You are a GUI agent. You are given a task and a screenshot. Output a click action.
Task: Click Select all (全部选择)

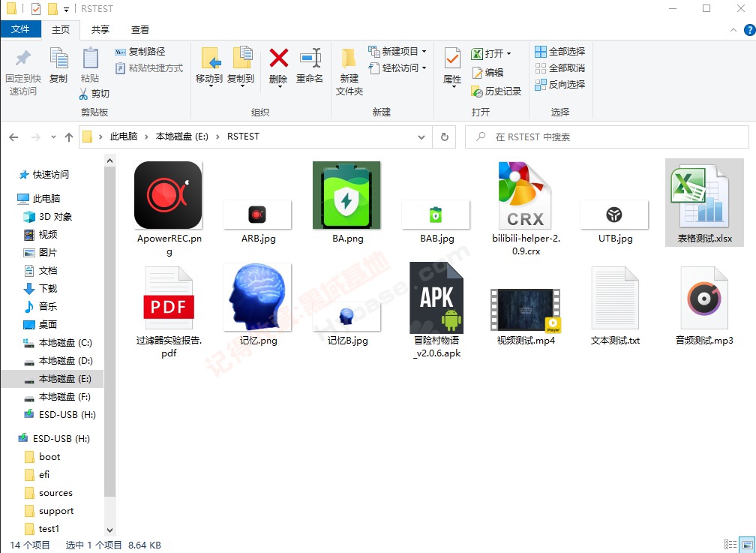pyautogui.click(x=559, y=51)
